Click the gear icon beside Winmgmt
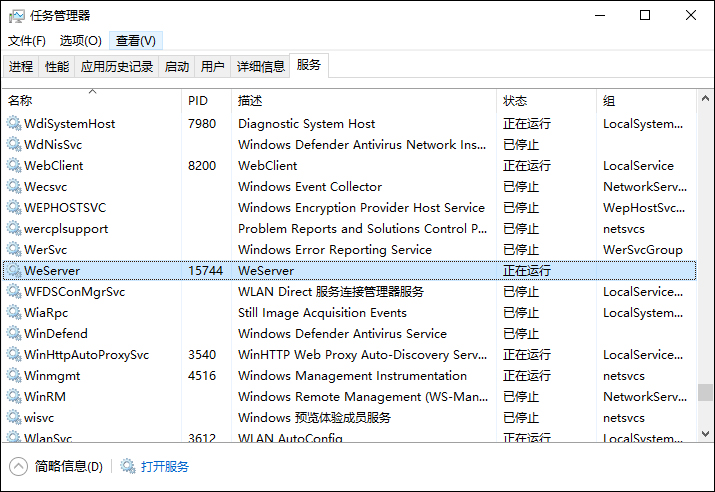Viewport: 715px width, 492px height. pos(14,375)
